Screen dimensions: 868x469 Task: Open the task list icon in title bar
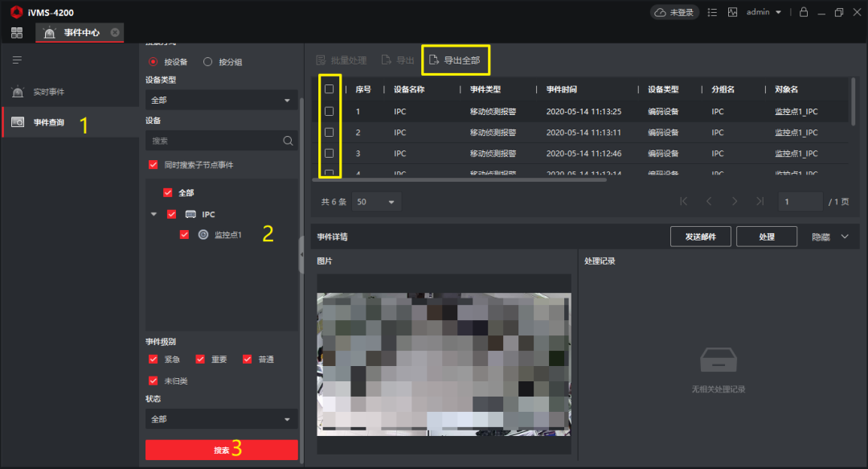[x=712, y=12]
